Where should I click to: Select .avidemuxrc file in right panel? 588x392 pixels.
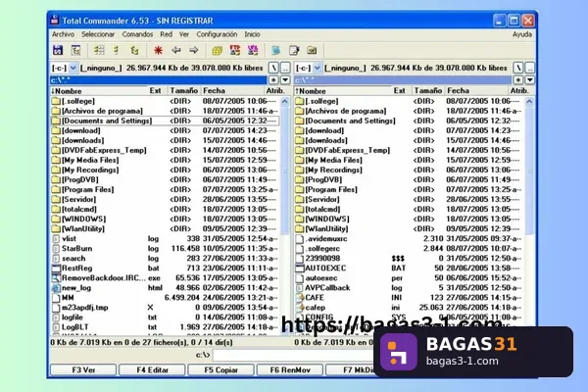[x=409, y=239]
